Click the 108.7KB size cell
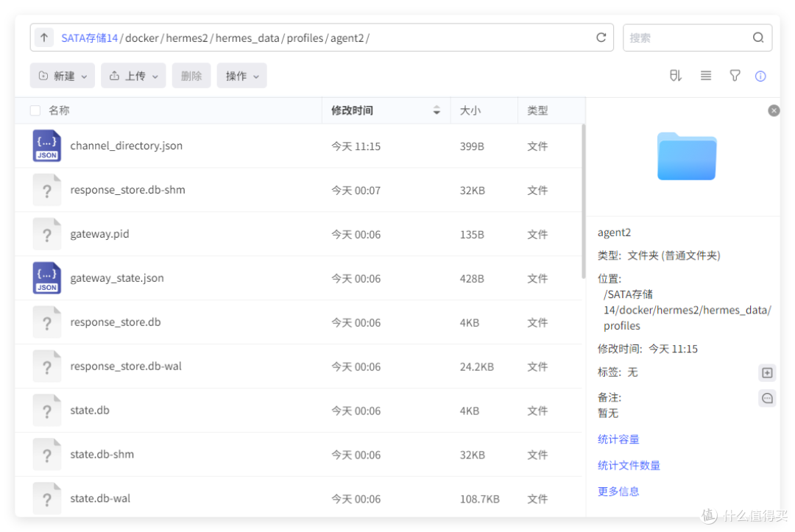This screenshot has width=795, height=532. [x=480, y=499]
